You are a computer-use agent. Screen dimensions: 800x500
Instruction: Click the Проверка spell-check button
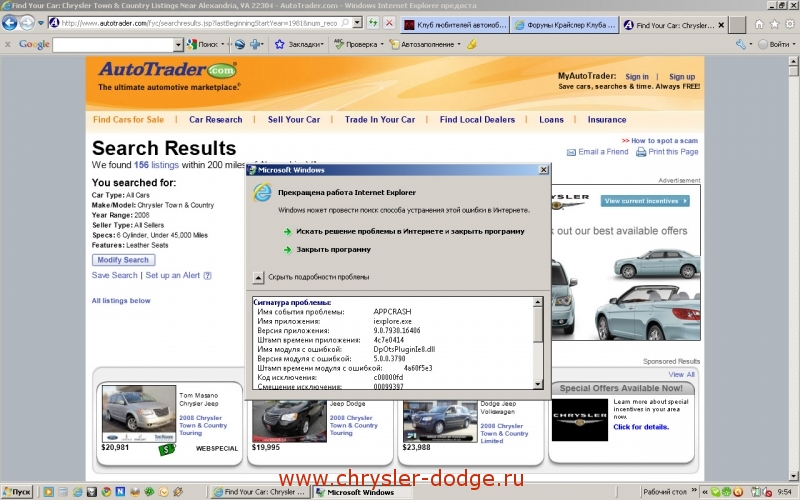(356, 44)
